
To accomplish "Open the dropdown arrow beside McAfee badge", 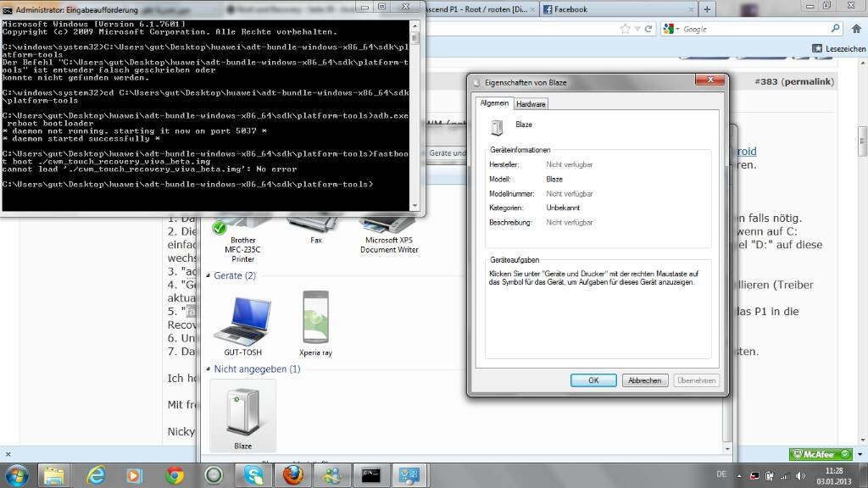I will [x=860, y=454].
